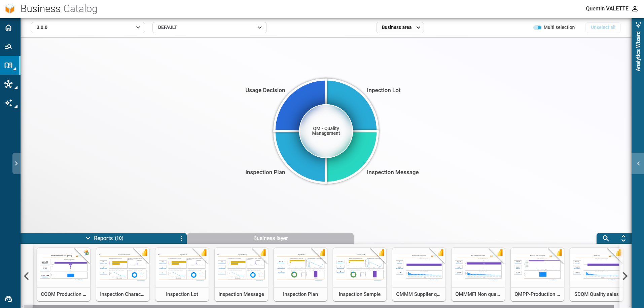The height and width of the screenshot is (308, 644).
Task: Open the Business area dropdown
Action: point(400,28)
